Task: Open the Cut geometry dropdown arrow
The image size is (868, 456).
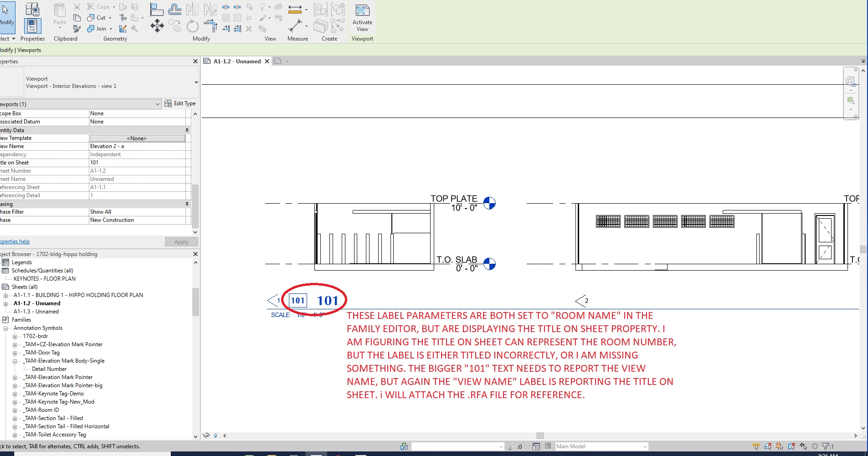Action: point(110,18)
